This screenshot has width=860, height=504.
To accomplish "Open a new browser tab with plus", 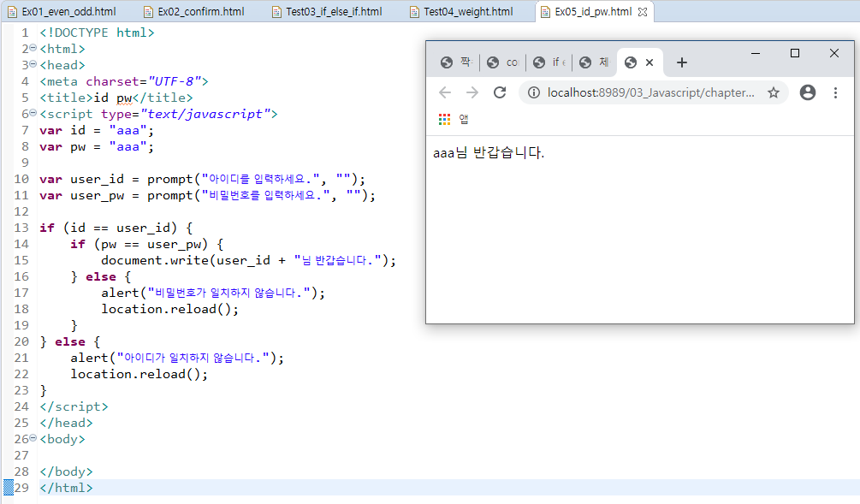I will click(x=682, y=62).
